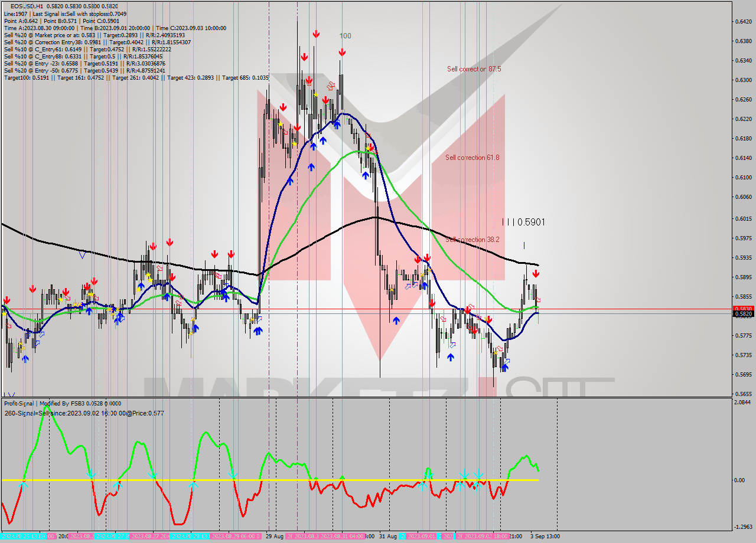Click the '100' label above the peak
The width and height of the screenshot is (756, 543).
(x=346, y=36)
